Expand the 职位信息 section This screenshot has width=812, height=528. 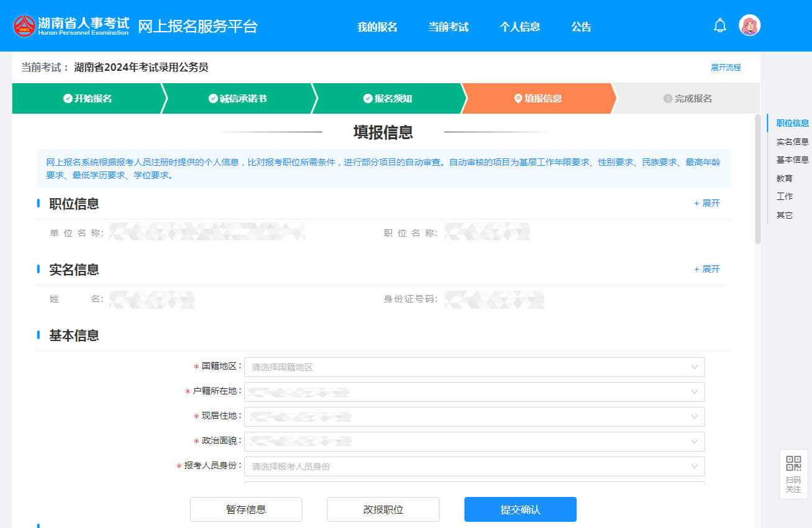click(x=707, y=203)
